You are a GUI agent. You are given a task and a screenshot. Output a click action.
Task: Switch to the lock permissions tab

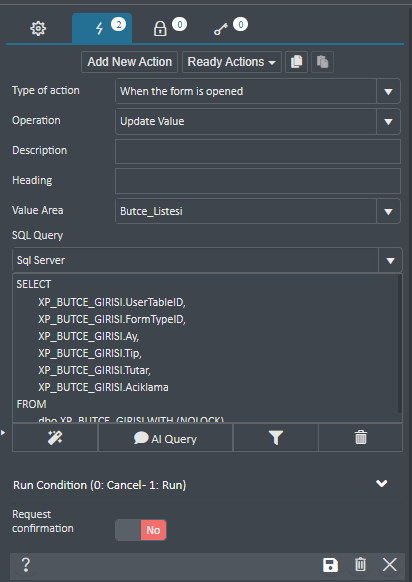160,29
